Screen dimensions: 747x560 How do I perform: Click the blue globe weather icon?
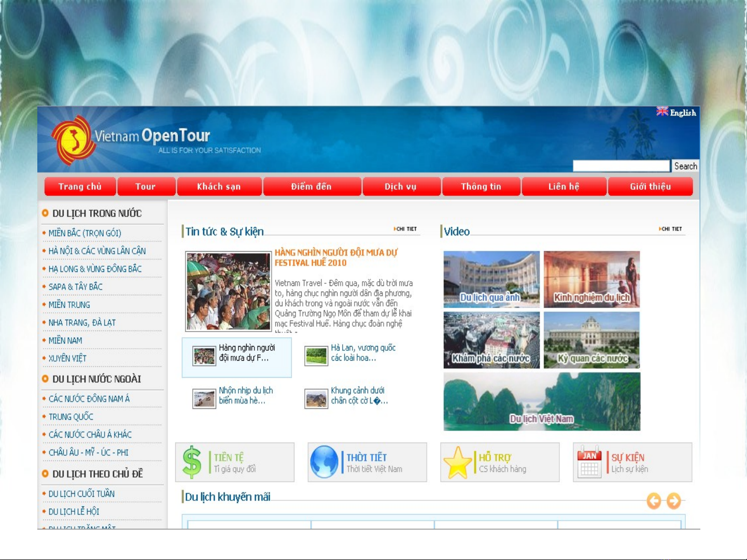tap(324, 462)
